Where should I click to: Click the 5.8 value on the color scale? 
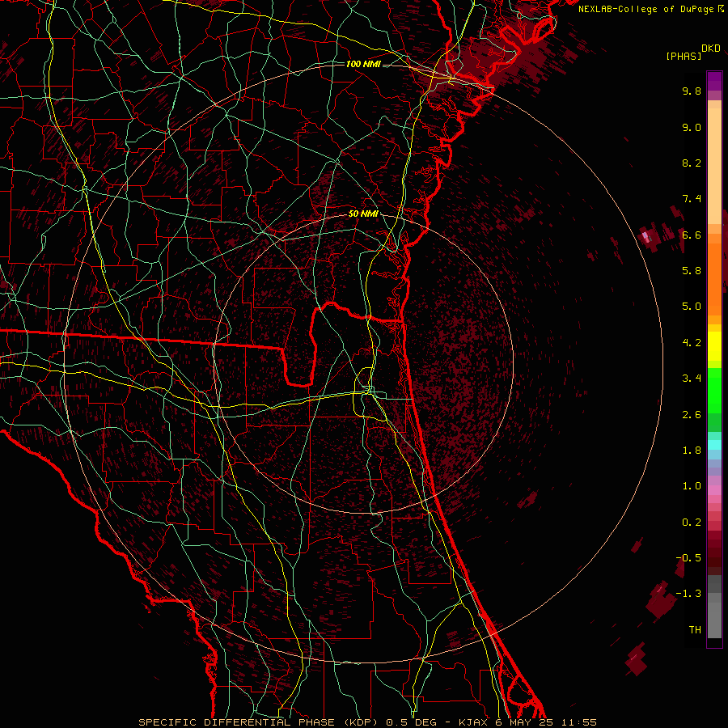692,271
